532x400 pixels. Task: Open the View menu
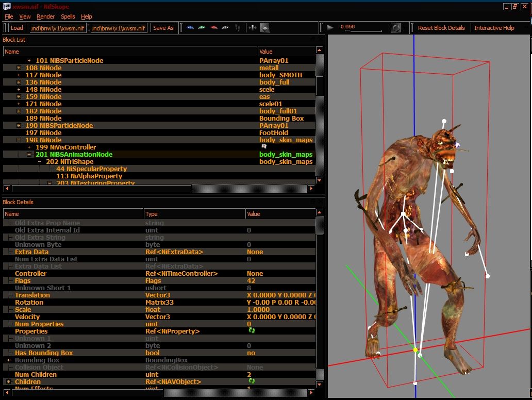tap(25, 16)
